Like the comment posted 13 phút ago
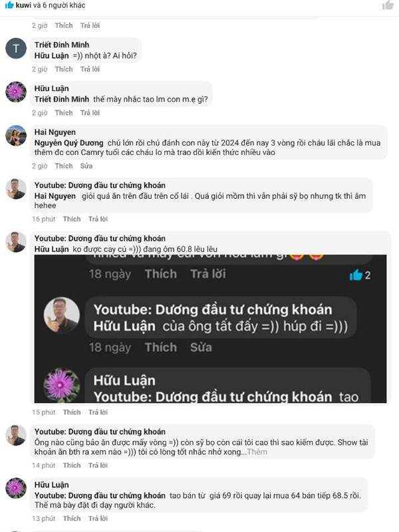399x532 pixels. 72,519
